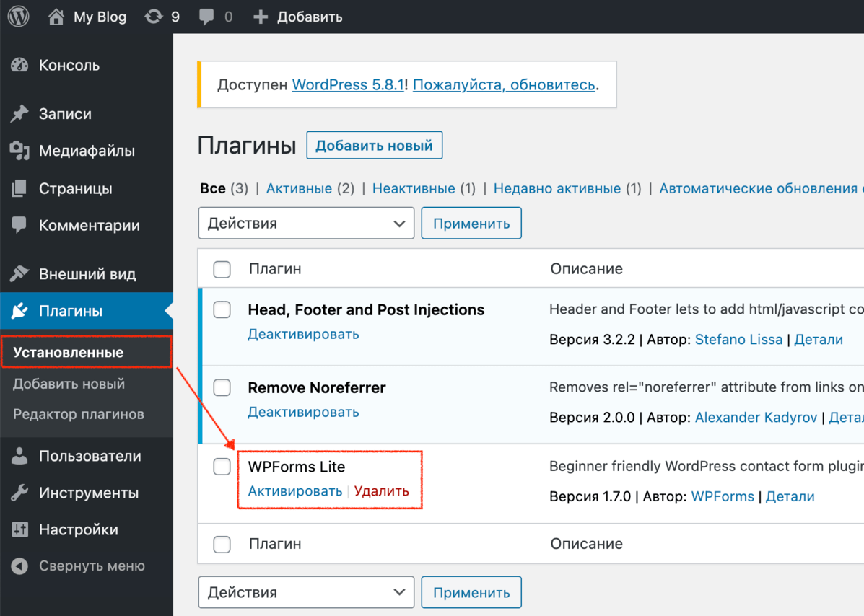Click the Консоль dashboard icon
Image resolution: width=864 pixels, height=616 pixels.
click(x=19, y=65)
